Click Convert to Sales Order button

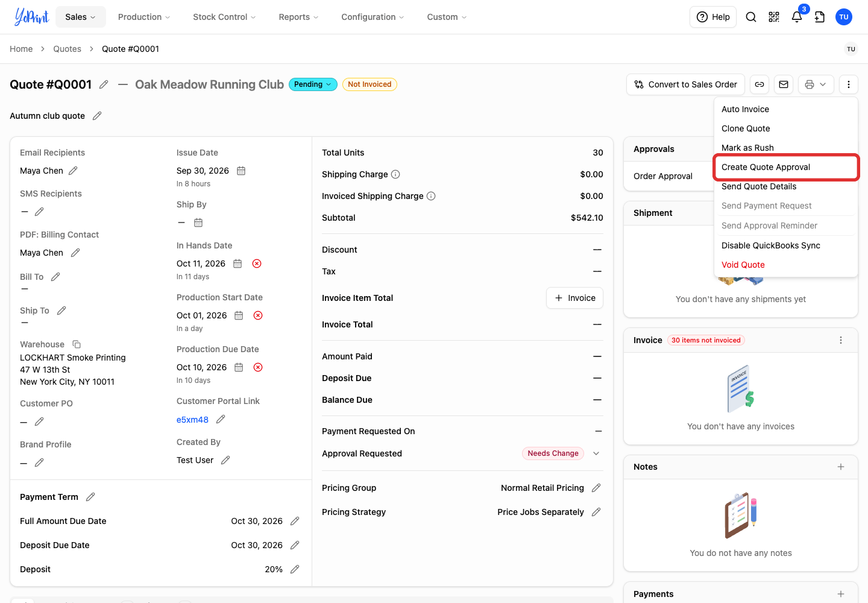(686, 84)
